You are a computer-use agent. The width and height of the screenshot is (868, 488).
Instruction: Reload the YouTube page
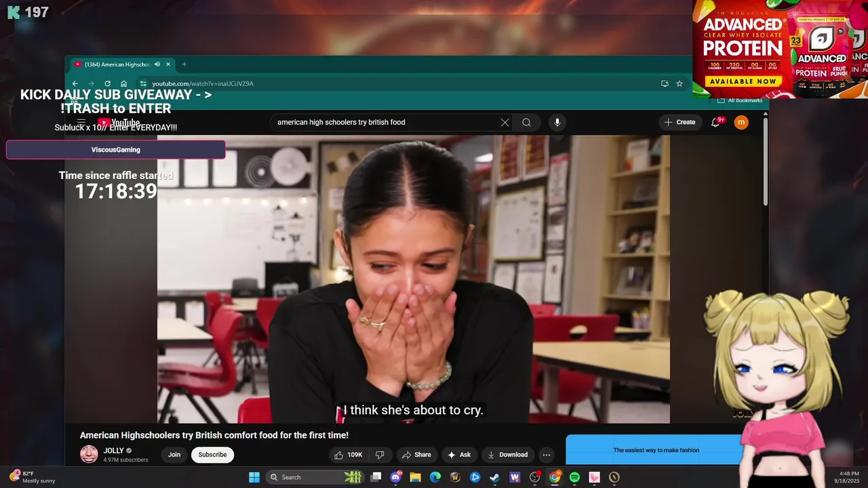[x=107, y=83]
